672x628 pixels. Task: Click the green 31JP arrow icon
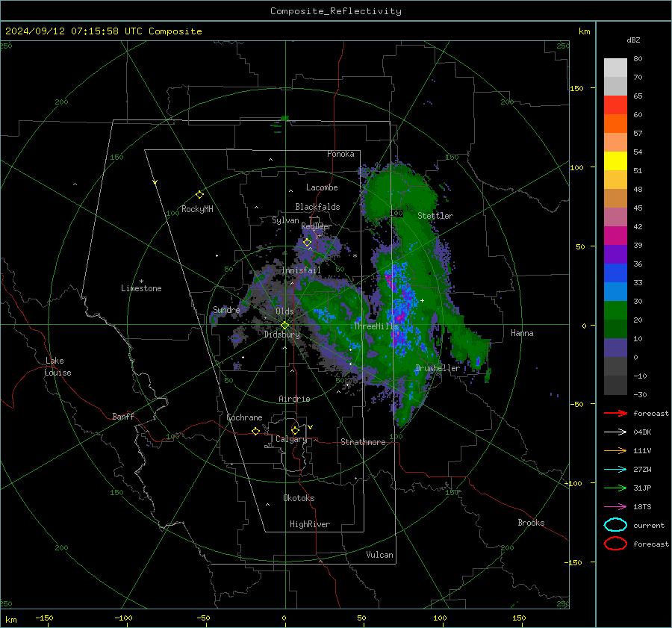click(x=615, y=488)
